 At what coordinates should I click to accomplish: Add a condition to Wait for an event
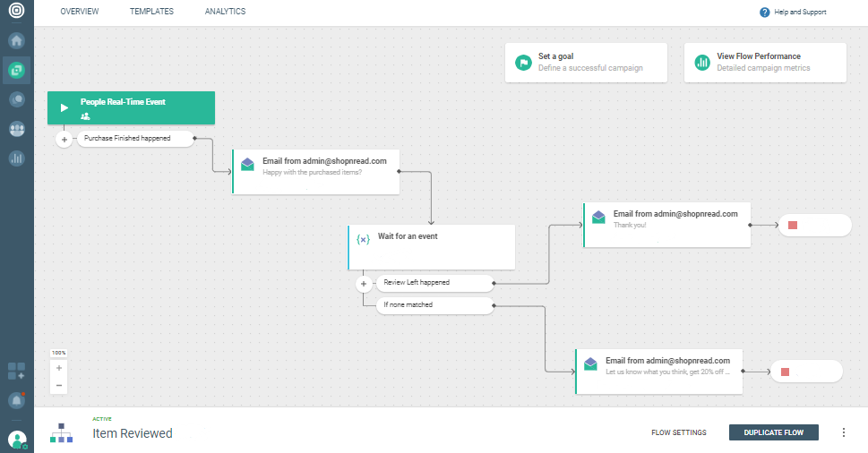[363, 284]
